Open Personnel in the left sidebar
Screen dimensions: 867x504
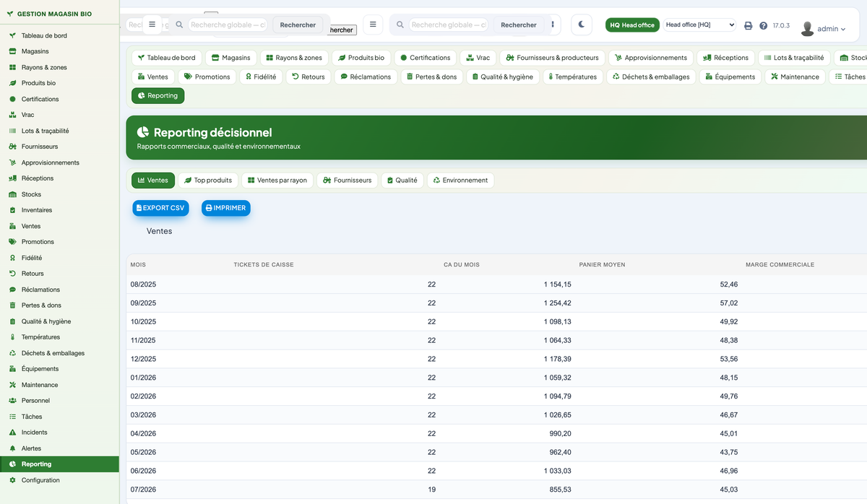(59, 401)
